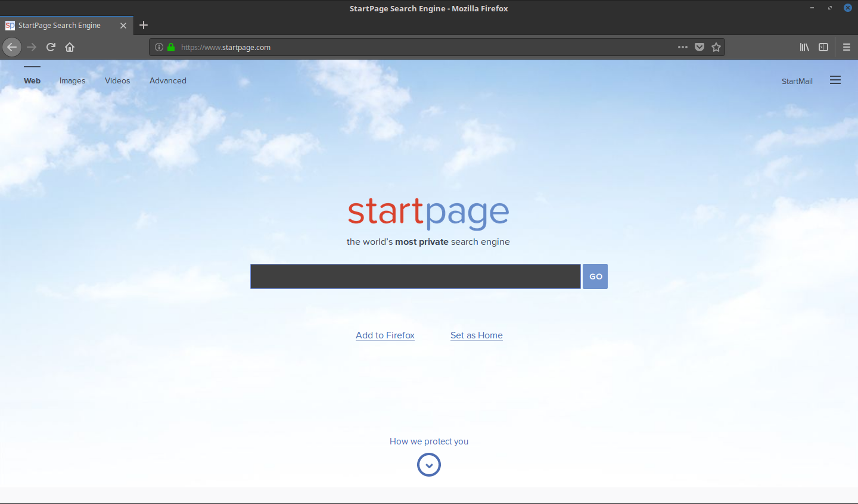Viewport: 858px width, 504px height.
Task: Open a new tab with plus button
Action: click(x=144, y=25)
